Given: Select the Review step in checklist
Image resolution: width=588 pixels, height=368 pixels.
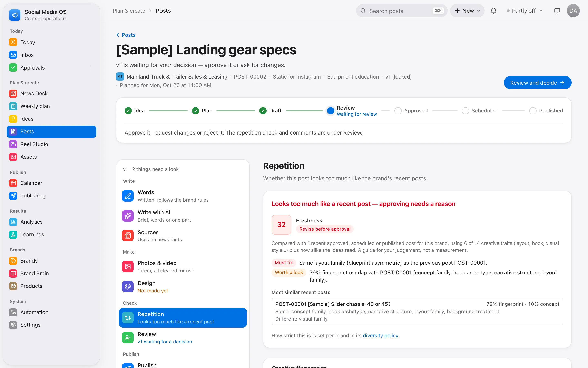Looking at the screenshot, I should click(183, 338).
